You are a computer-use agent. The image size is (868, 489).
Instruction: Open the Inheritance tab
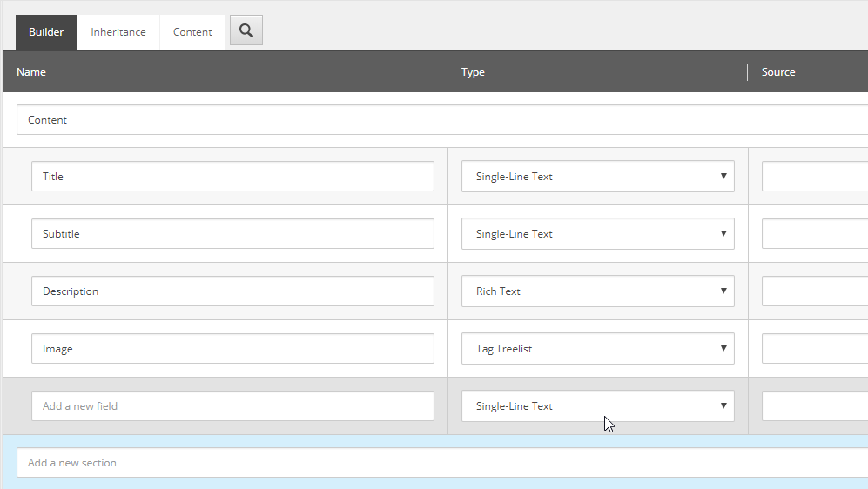point(118,32)
